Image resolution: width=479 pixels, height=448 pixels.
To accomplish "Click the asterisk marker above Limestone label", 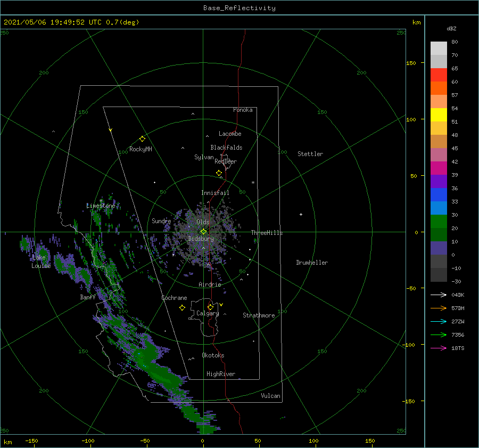I will tap(101, 201).
